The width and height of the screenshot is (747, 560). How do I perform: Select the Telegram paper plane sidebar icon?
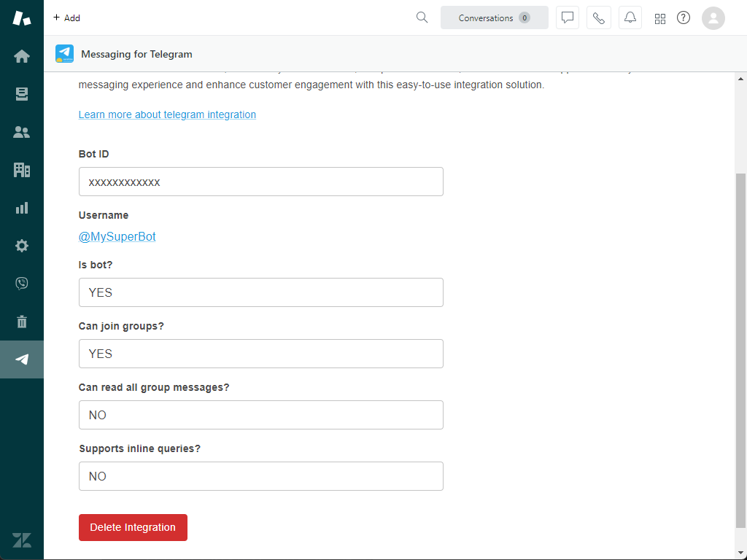click(22, 359)
